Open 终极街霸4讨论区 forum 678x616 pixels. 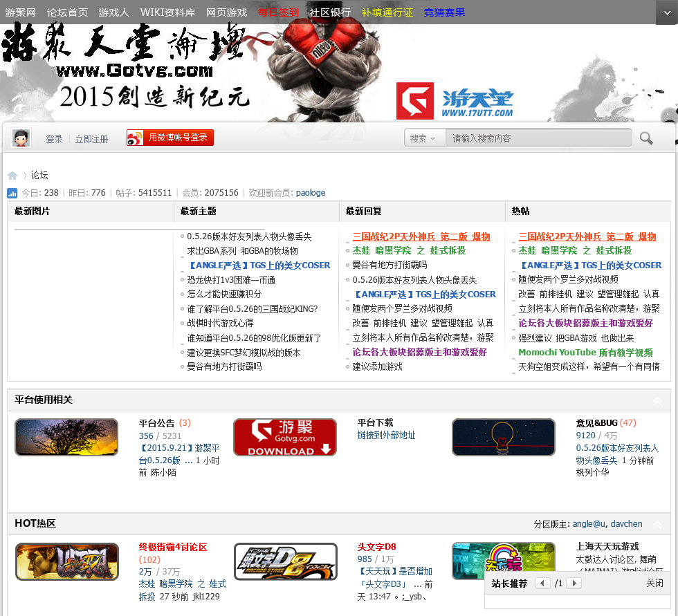173,547
